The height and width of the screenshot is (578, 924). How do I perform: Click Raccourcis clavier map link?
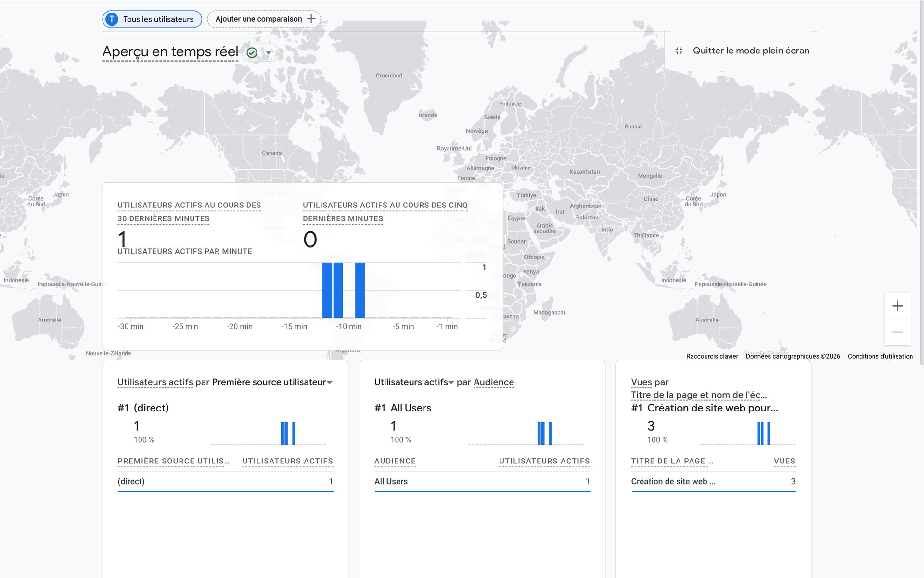coord(712,356)
